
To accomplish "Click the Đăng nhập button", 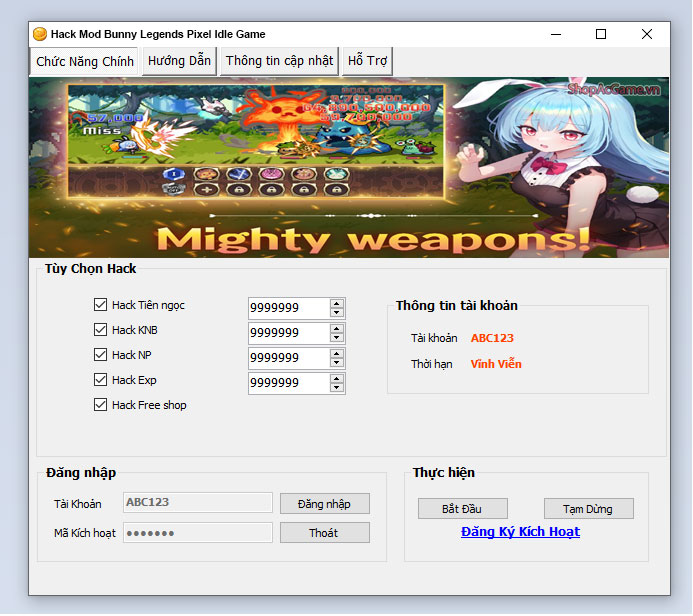I will [325, 504].
